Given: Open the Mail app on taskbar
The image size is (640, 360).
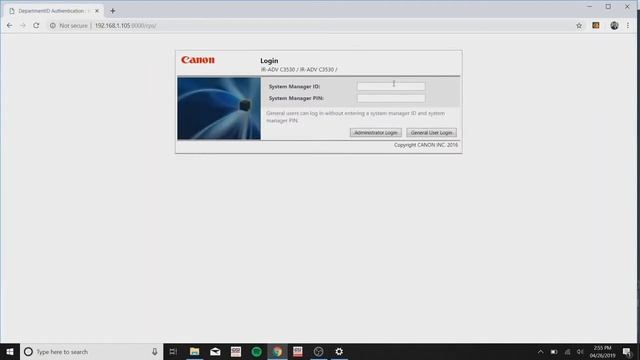Looking at the screenshot, I should tap(215, 352).
